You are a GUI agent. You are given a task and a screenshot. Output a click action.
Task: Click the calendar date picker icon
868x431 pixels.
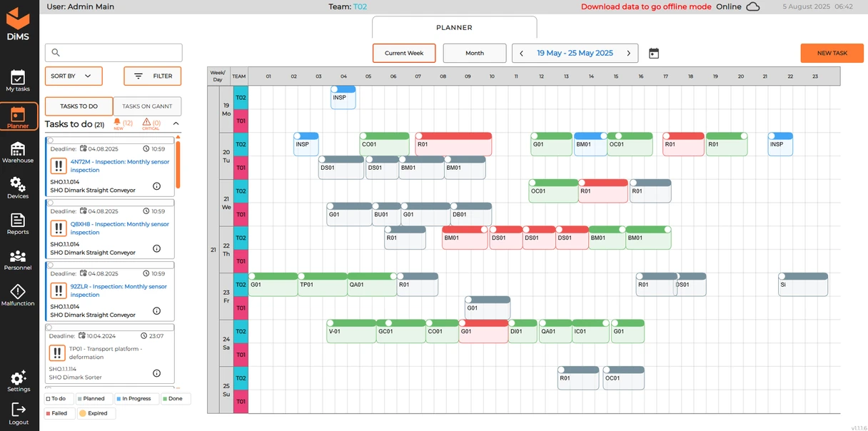pos(654,54)
